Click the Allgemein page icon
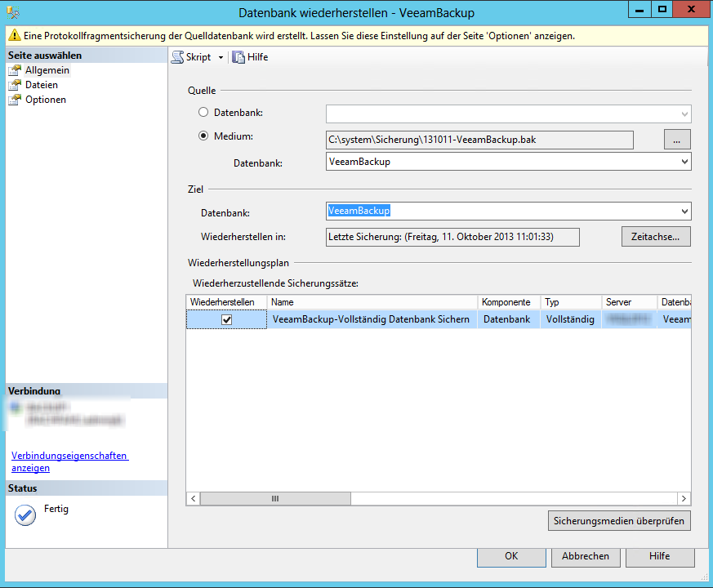The image size is (713, 588). (15, 70)
